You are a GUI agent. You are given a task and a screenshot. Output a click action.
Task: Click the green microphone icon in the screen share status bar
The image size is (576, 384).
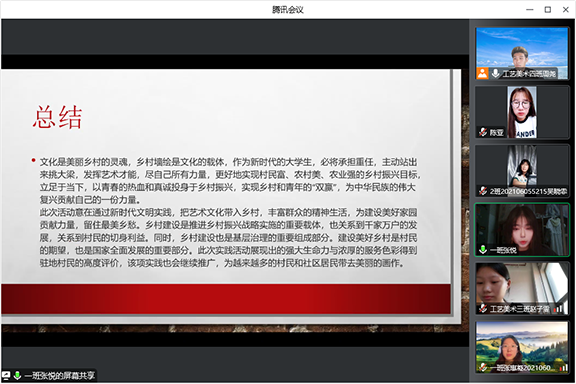pos(17,376)
